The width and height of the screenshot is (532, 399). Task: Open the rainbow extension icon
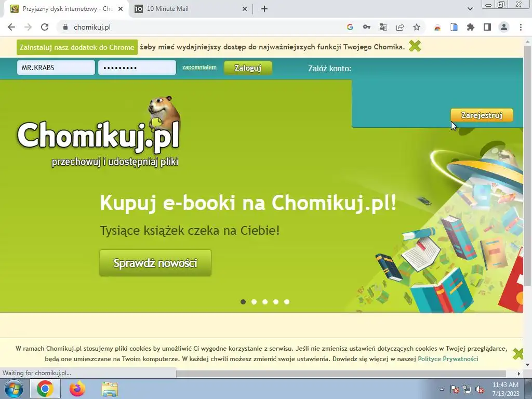(x=437, y=27)
